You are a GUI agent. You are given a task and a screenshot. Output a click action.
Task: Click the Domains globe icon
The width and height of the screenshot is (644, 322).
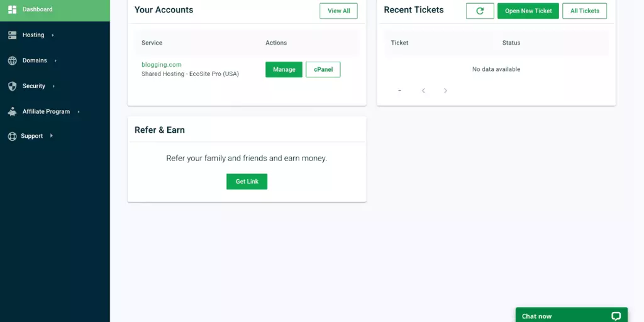pyautogui.click(x=13, y=60)
